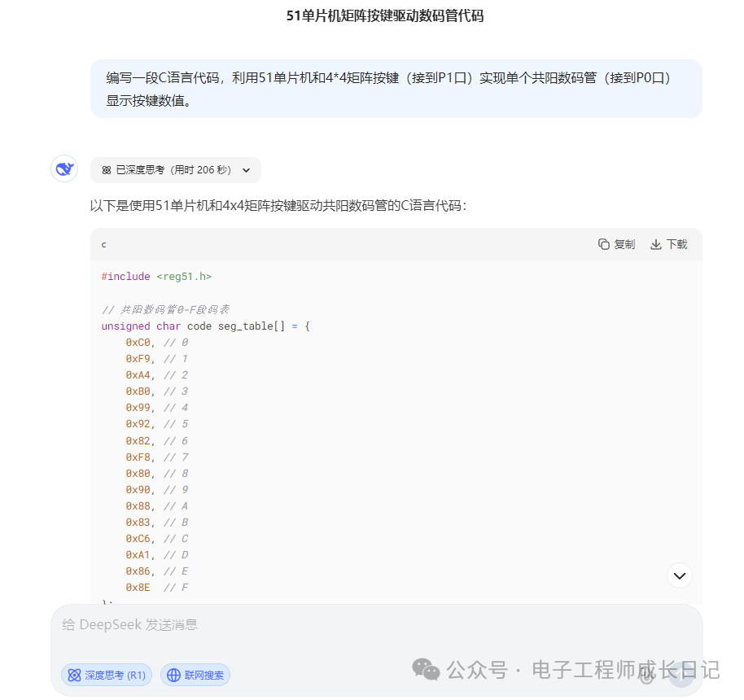This screenshot has width=744, height=700.
Task: Click the reply intro text 以下是使用51单片机
Action: click(x=278, y=205)
